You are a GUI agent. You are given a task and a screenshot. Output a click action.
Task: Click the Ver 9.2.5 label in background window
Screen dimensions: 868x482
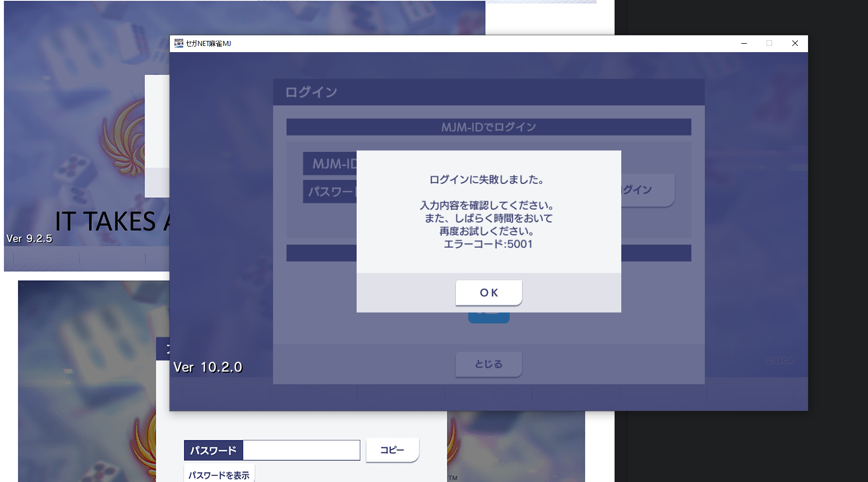[29, 238]
